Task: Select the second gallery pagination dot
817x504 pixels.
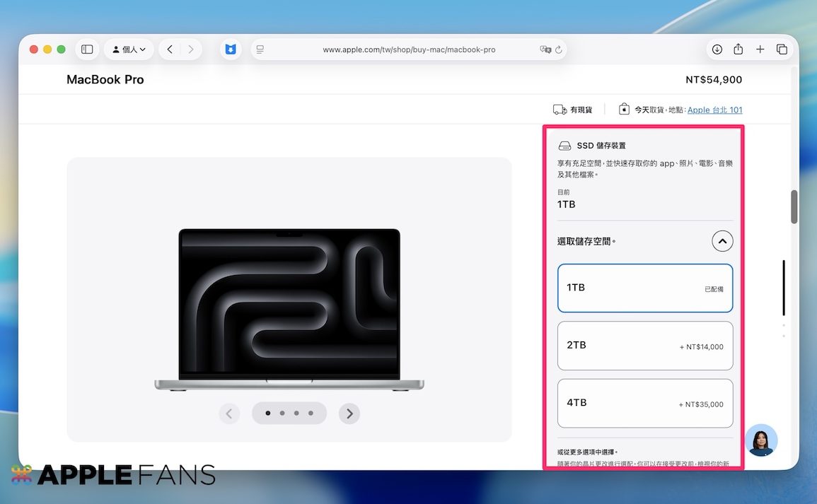Action: click(x=282, y=413)
